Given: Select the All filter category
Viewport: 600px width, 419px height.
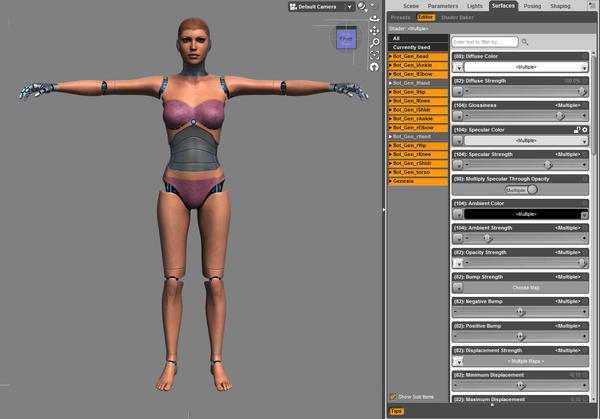Looking at the screenshot, I should point(418,38).
